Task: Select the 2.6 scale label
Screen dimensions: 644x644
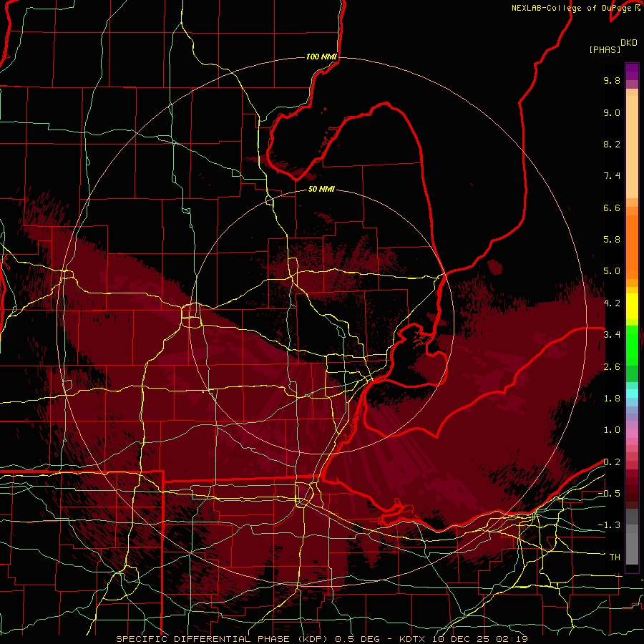Action: click(612, 367)
